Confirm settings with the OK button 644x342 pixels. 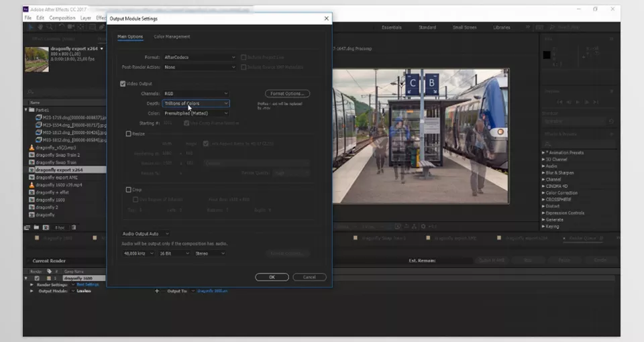coord(272,277)
